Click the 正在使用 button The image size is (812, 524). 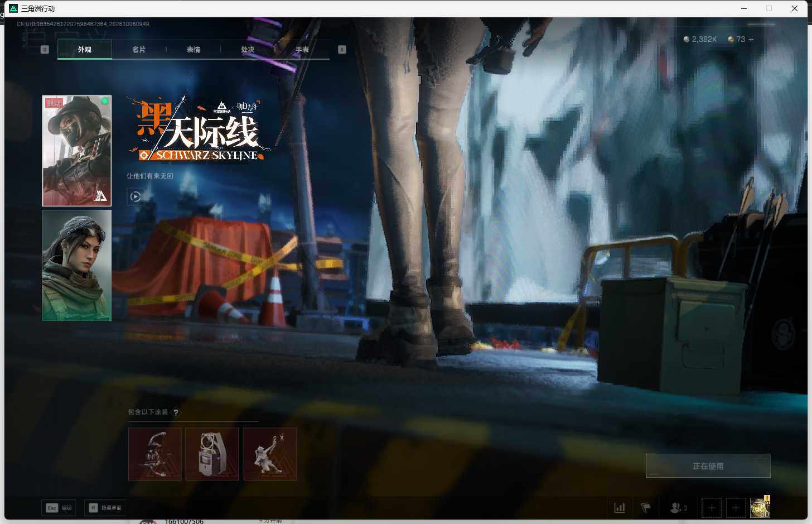tap(708, 466)
